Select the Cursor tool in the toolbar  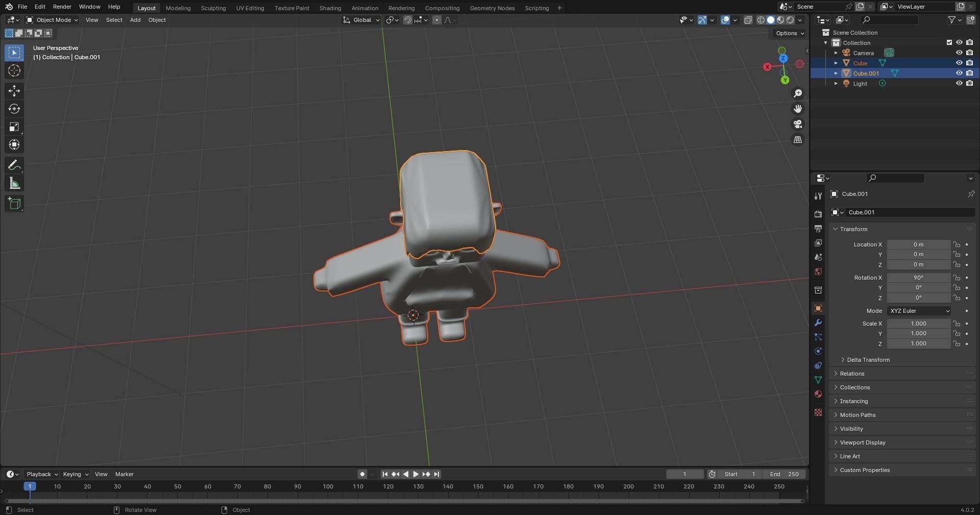(x=14, y=70)
